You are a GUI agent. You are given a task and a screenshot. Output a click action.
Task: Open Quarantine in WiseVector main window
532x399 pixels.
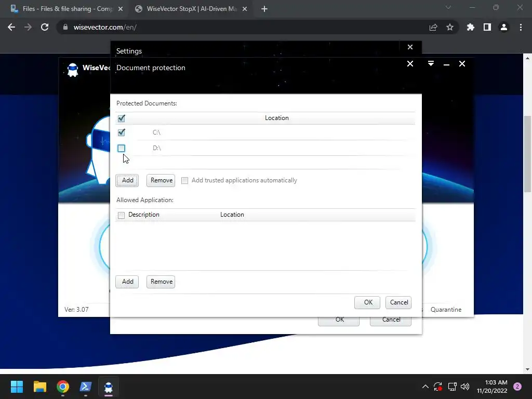(446, 310)
